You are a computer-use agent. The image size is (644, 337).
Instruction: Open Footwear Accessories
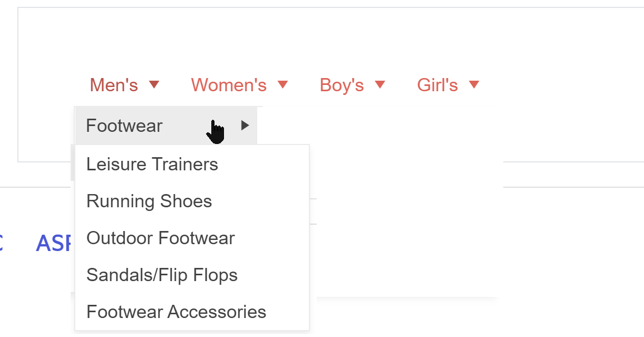pos(177,312)
